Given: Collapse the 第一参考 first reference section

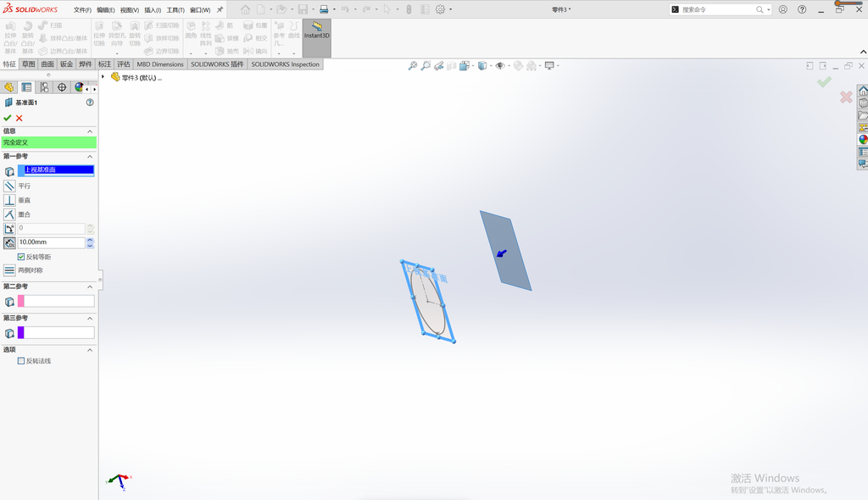Looking at the screenshot, I should (90, 157).
